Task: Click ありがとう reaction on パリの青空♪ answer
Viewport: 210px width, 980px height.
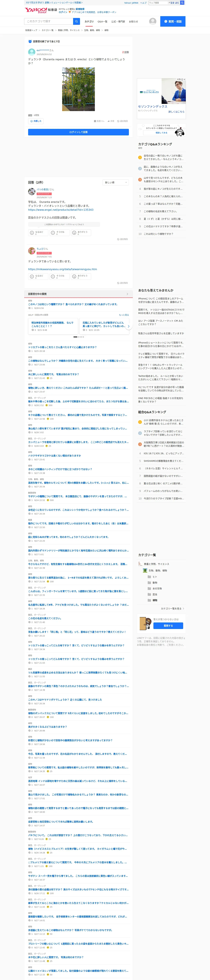Action: (x=81, y=233)
